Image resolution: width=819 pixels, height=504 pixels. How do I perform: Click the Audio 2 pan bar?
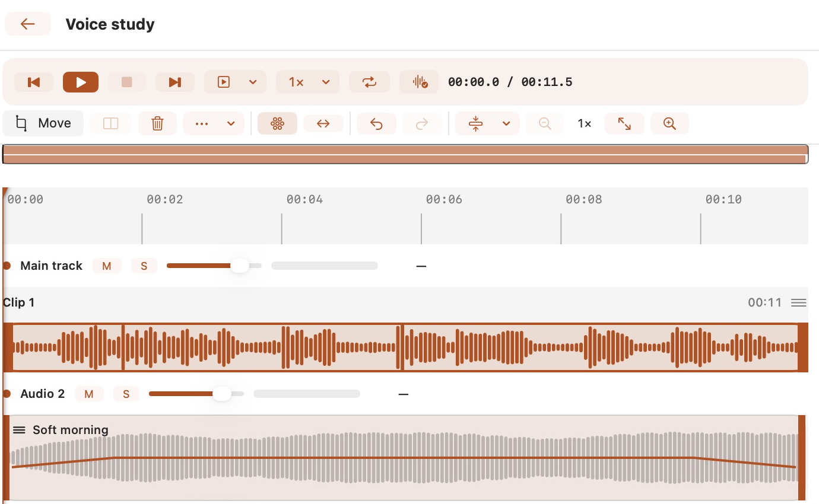click(x=307, y=394)
